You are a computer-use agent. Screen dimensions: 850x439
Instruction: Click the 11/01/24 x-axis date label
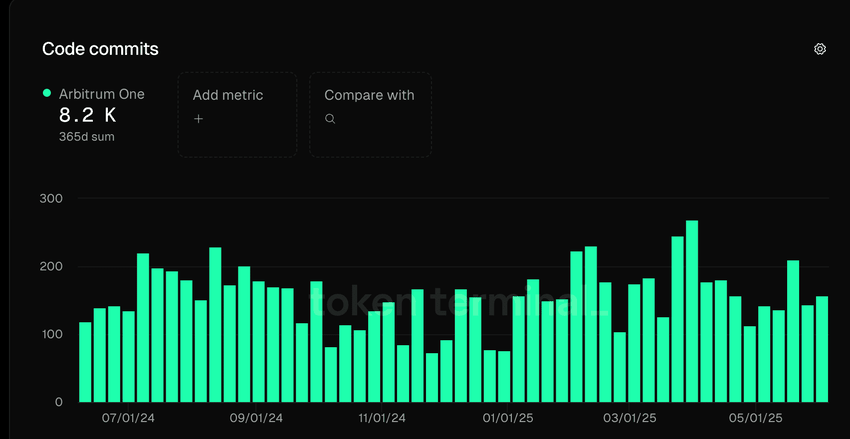coord(382,418)
